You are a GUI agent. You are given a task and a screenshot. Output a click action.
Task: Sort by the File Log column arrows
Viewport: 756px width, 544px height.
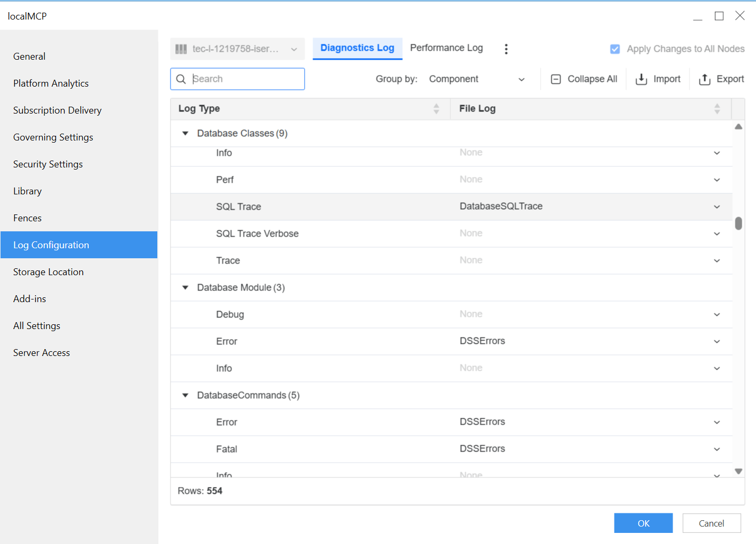[x=716, y=109]
